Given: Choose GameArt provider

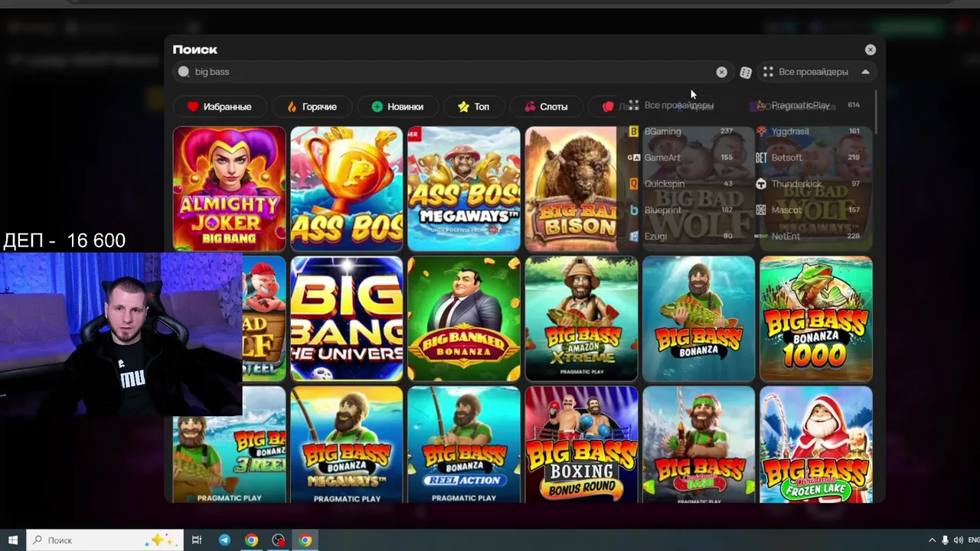Looking at the screenshot, I should click(x=681, y=158).
